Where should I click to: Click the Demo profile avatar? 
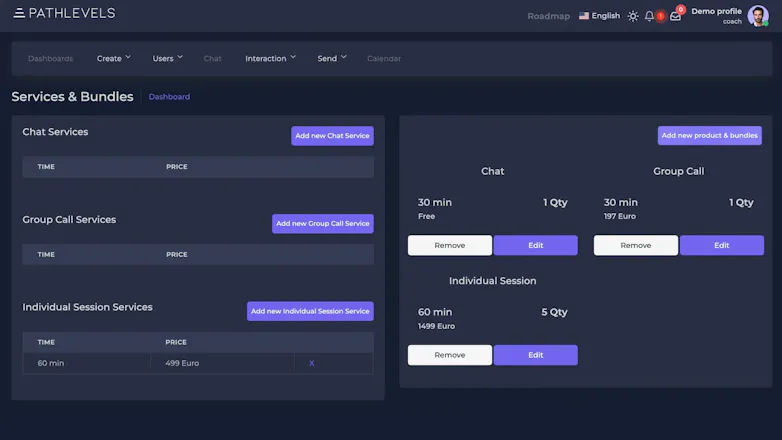coord(758,16)
